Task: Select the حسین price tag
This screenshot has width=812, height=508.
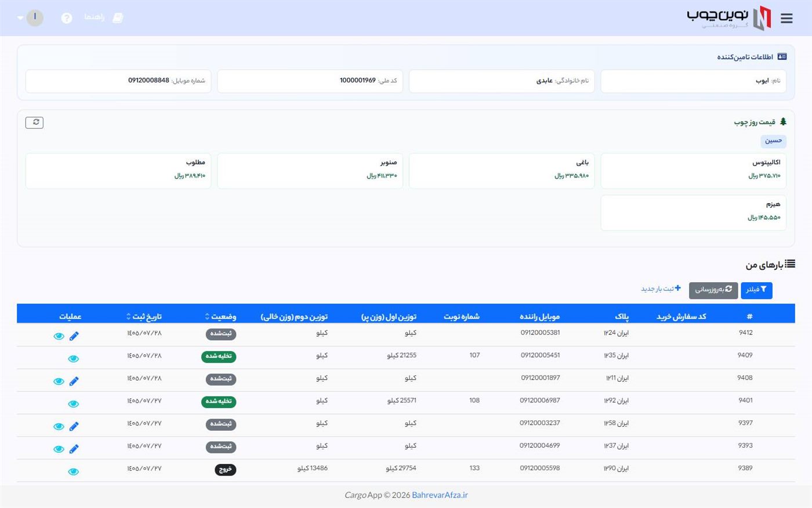Action: pos(773,140)
